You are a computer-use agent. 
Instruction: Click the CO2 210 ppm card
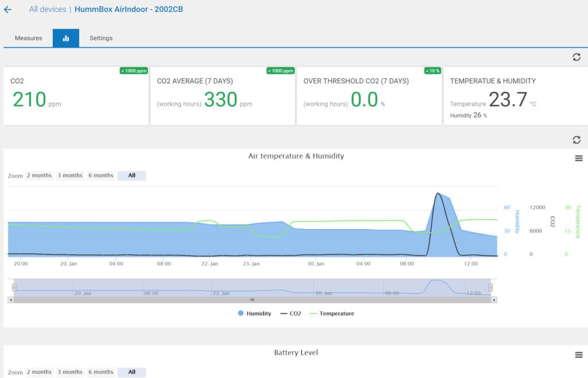[76, 96]
